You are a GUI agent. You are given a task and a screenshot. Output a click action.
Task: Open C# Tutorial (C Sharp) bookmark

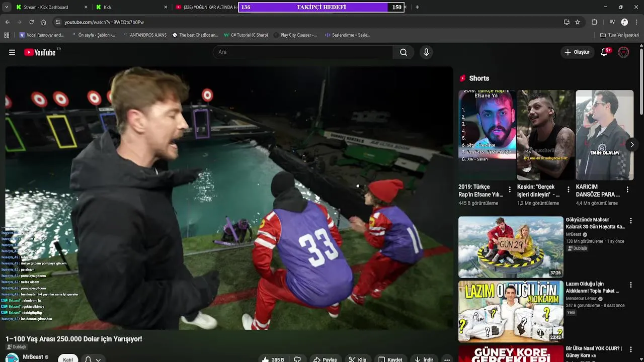pos(246,35)
